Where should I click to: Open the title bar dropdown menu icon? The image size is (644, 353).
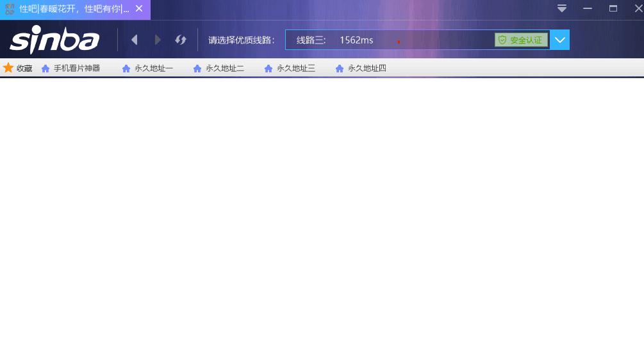562,8
